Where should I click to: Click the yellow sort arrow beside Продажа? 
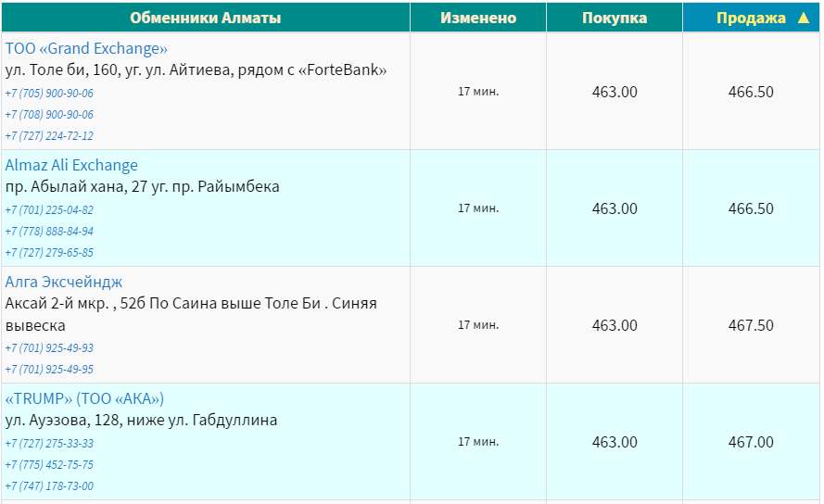(803, 18)
